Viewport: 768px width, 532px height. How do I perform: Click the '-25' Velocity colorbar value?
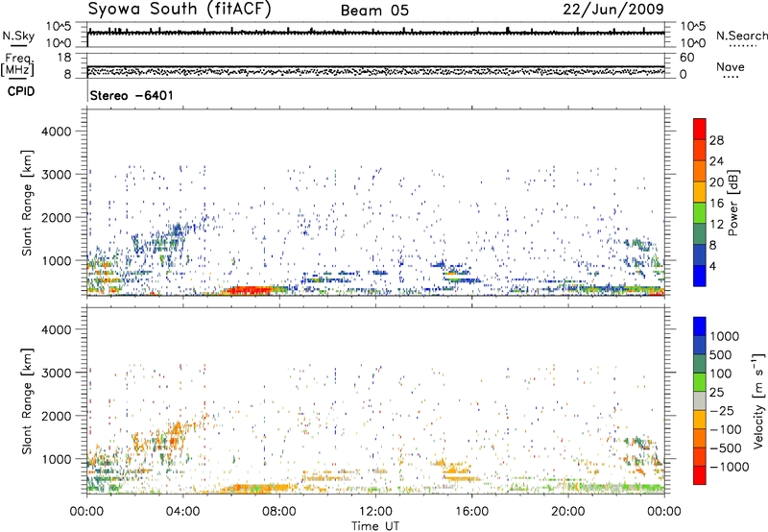[x=721, y=410]
